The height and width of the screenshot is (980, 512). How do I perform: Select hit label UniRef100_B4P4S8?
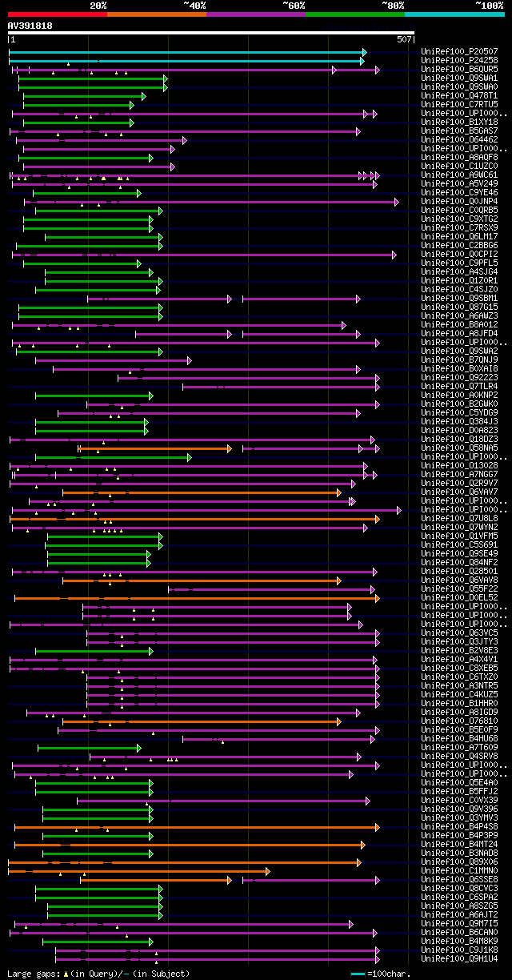pyautogui.click(x=459, y=826)
